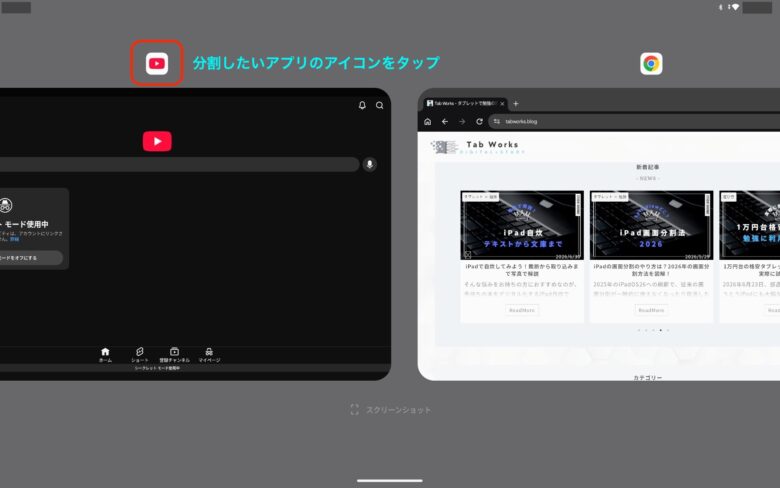Tap the incognito mode icon in YouTube card

click(x=5, y=205)
